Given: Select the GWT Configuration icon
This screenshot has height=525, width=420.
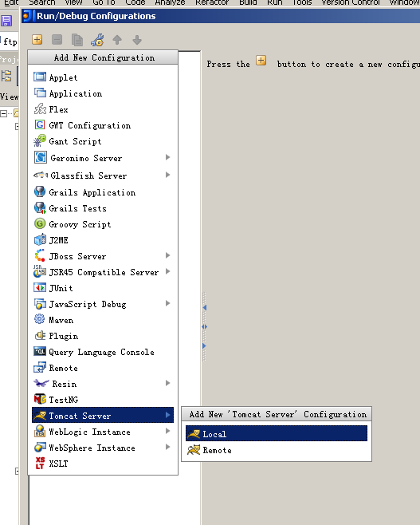Looking at the screenshot, I should (x=40, y=125).
